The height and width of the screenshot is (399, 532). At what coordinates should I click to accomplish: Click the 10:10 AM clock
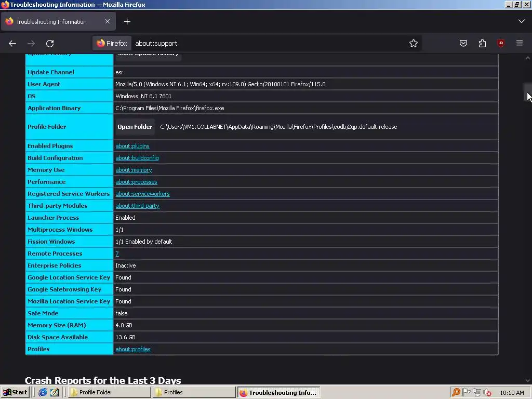(x=512, y=393)
